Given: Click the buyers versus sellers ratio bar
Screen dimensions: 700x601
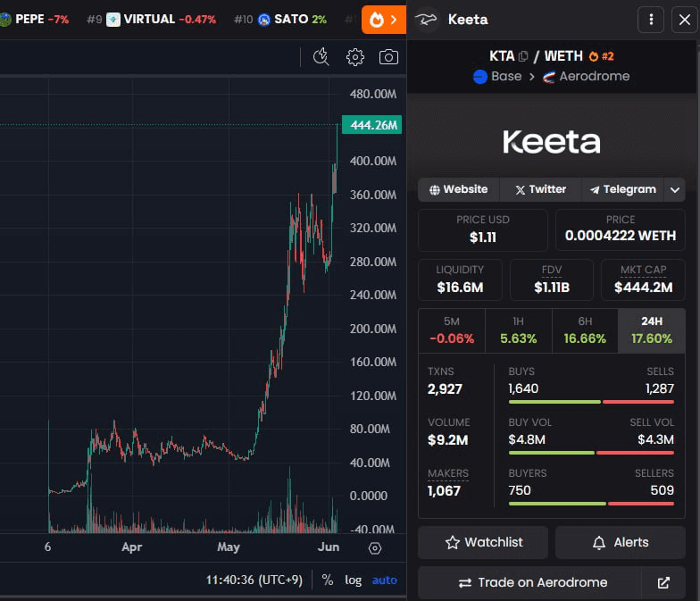Looking at the screenshot, I should coord(591,504).
